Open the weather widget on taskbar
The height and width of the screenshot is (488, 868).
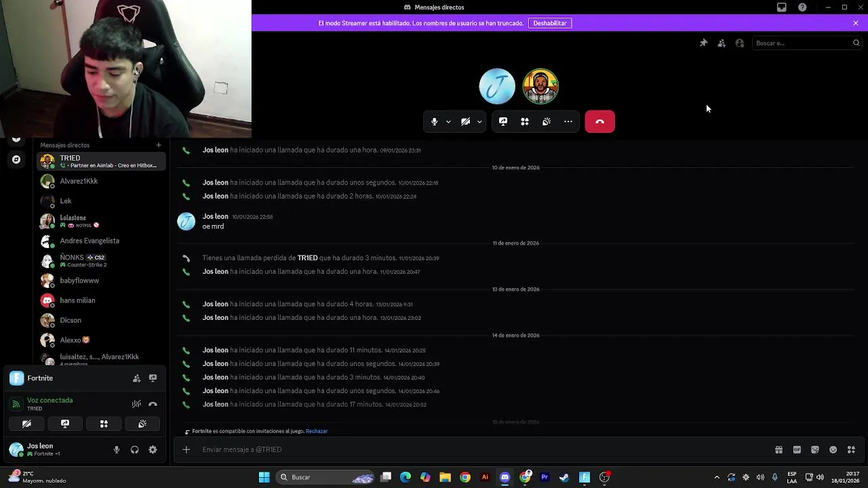[37, 477]
